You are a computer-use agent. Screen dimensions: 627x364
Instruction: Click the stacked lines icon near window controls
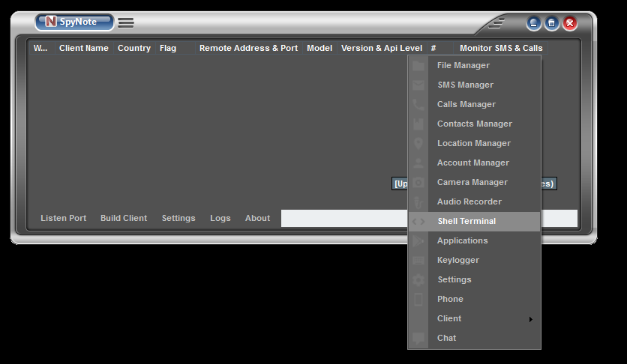coord(496,23)
